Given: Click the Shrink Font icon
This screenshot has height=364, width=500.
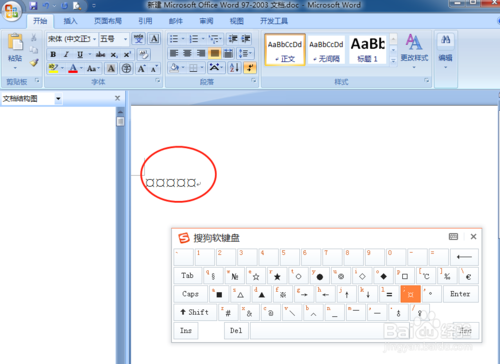Looking at the screenshot, I should tap(154, 69).
